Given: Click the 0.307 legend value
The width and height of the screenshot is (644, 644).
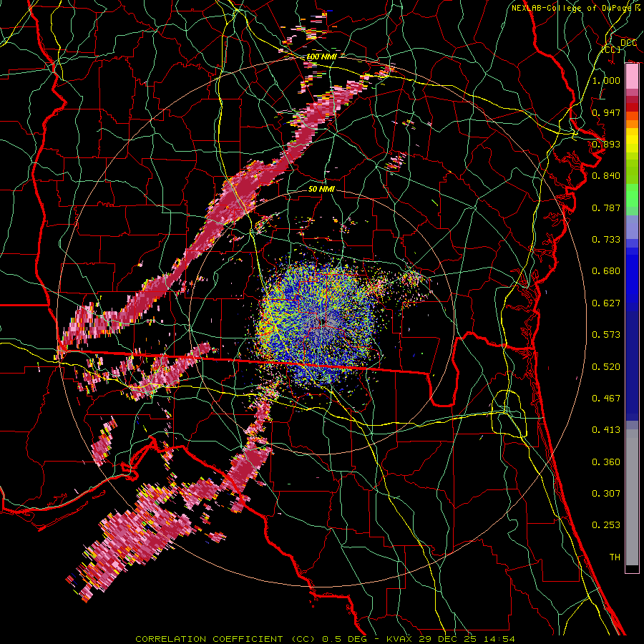Looking at the screenshot, I should click(x=606, y=493).
